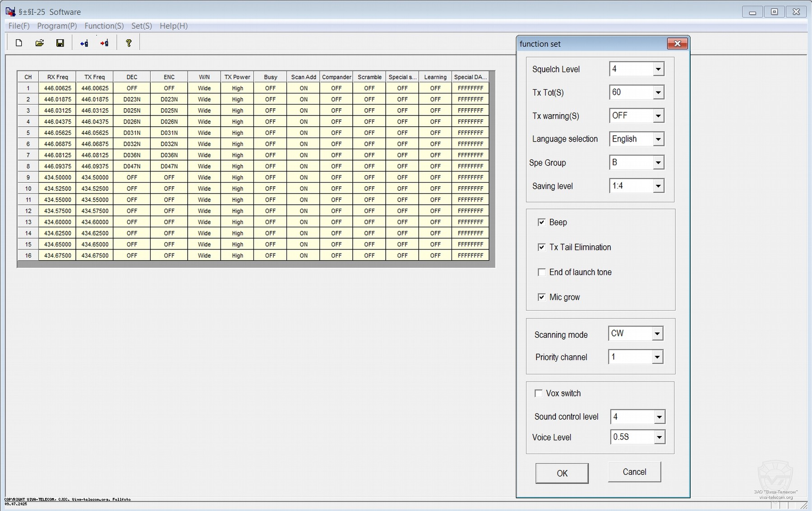
Task: Open the Function(S) menu
Action: tap(104, 26)
